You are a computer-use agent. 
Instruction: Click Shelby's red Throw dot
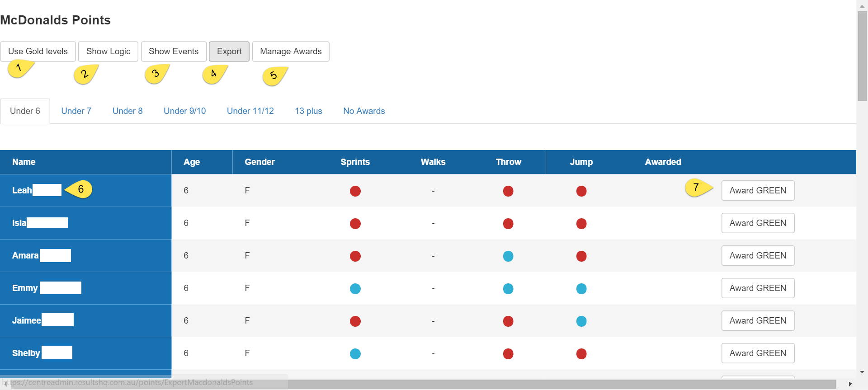click(508, 354)
